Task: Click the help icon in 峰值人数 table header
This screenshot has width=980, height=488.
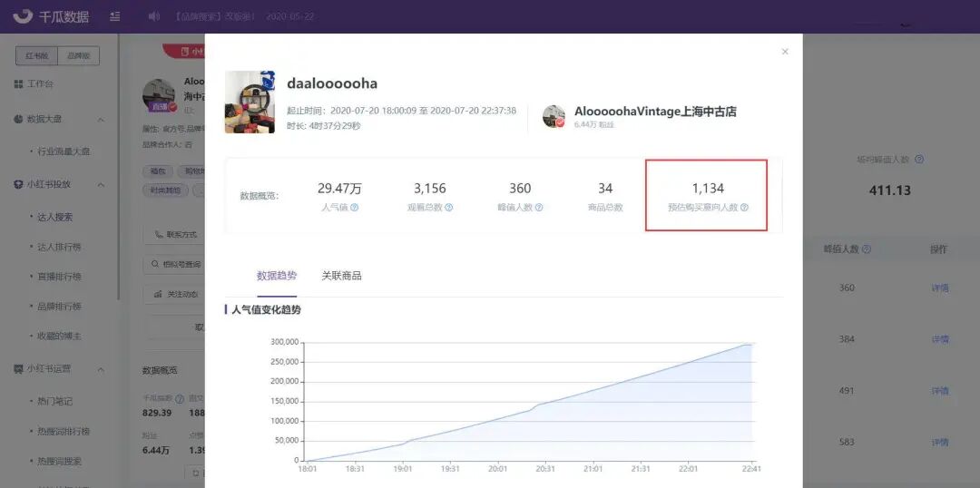Action: 867,249
